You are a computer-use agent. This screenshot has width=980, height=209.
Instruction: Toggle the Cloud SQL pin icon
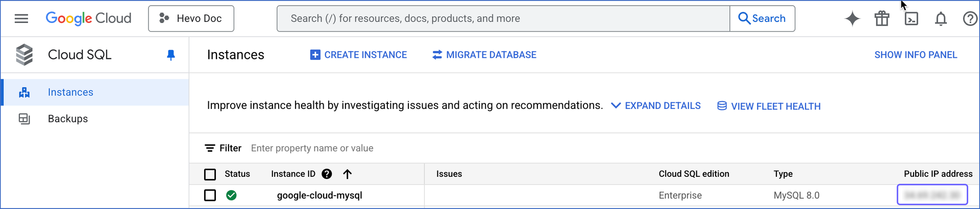[171, 55]
